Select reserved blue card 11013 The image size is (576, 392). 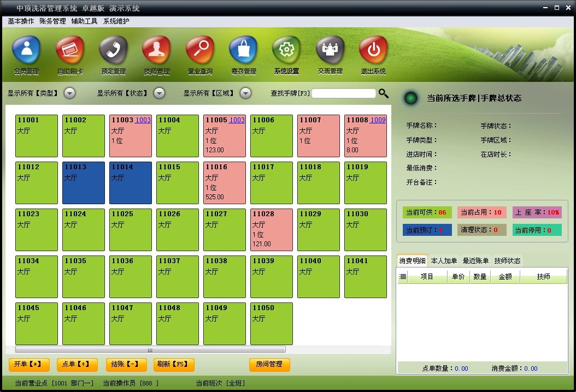click(84, 183)
